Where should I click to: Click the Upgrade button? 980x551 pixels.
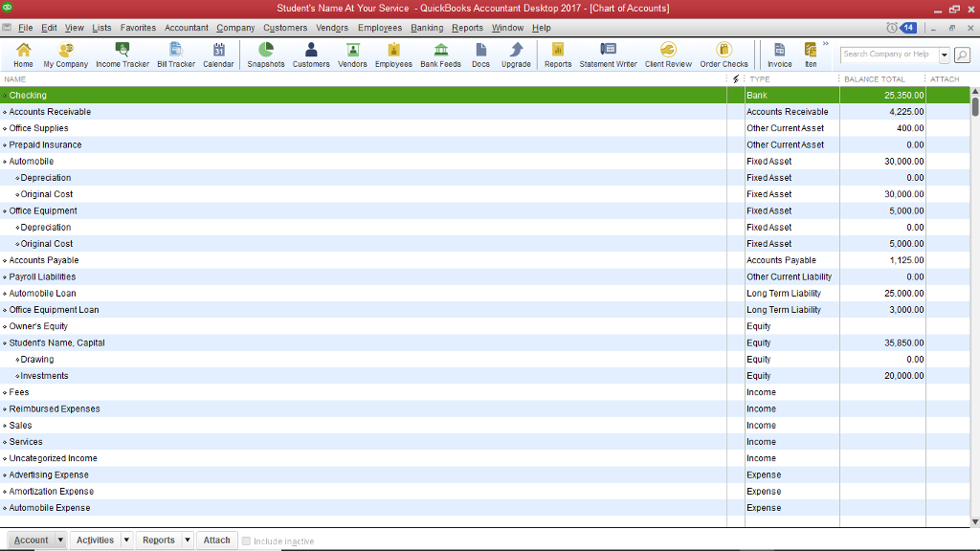pos(516,55)
